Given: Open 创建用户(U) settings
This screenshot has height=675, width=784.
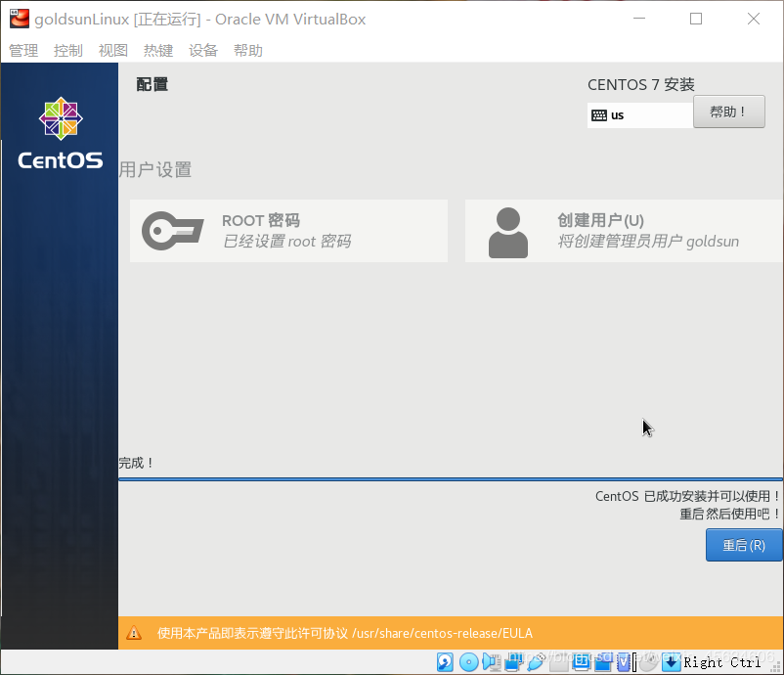Looking at the screenshot, I should pos(624,231).
